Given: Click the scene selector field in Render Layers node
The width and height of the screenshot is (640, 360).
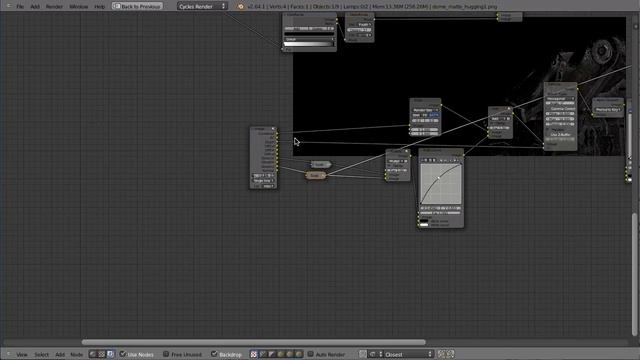Looking at the screenshot, I should click(x=264, y=175).
